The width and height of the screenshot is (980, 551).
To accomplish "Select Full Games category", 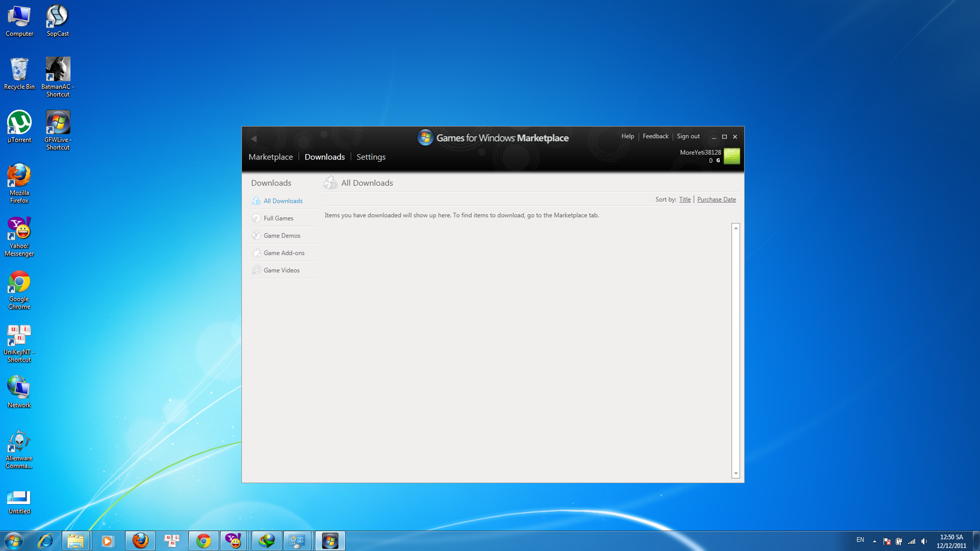I will pos(278,218).
